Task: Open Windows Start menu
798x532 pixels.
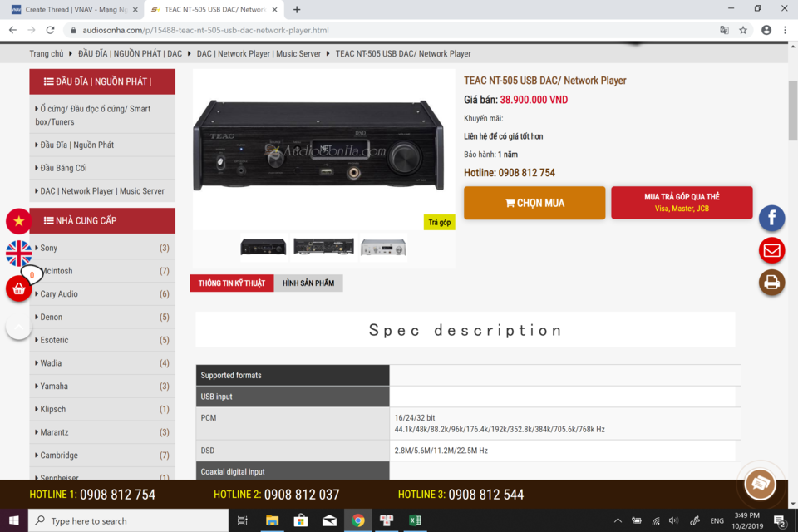Action: click(x=14, y=520)
